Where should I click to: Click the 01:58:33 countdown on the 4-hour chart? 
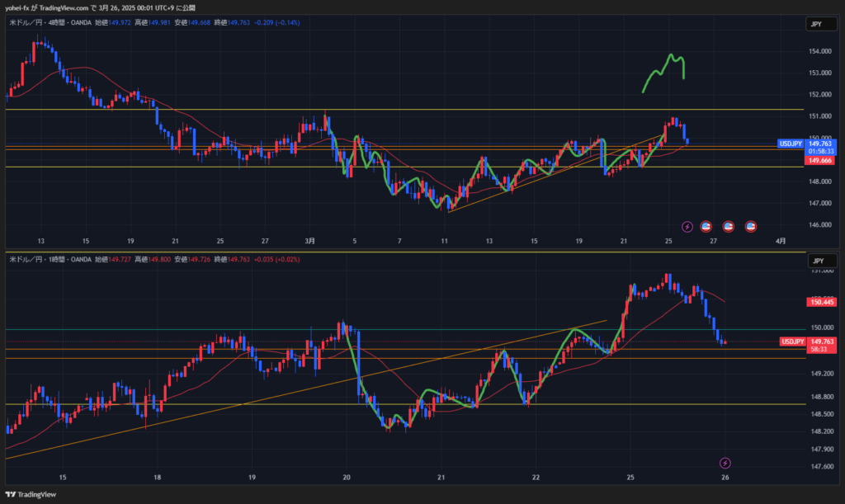(x=821, y=152)
